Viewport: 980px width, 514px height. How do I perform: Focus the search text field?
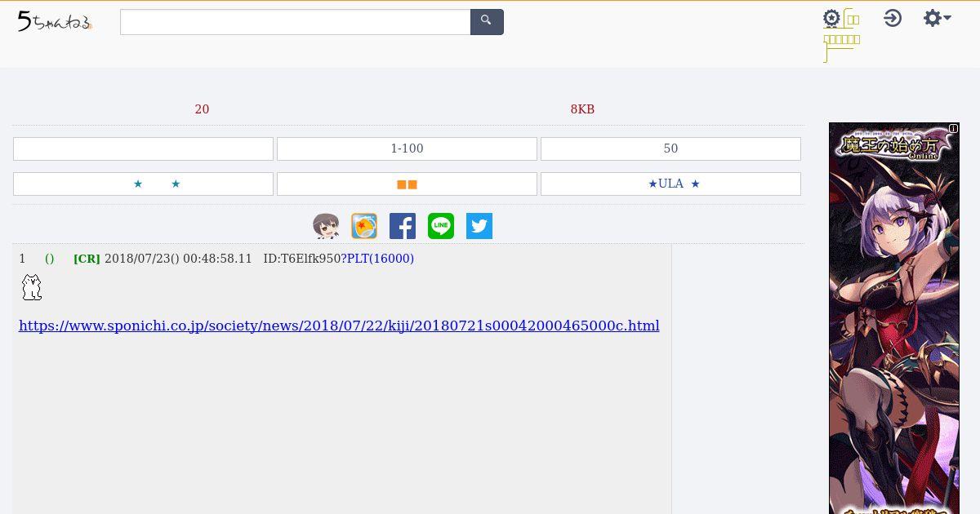click(296, 22)
